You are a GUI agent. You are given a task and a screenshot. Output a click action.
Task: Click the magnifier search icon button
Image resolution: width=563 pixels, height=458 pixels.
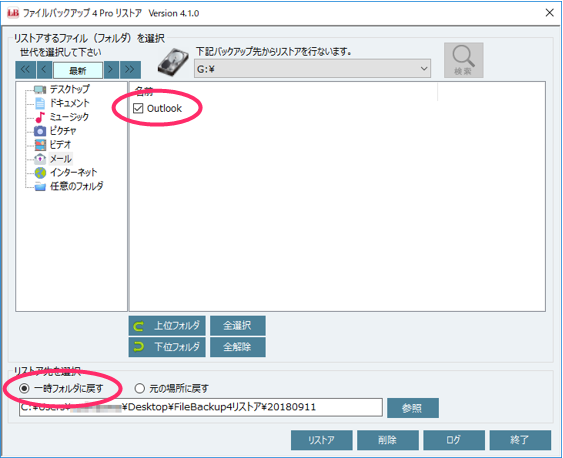click(x=464, y=60)
